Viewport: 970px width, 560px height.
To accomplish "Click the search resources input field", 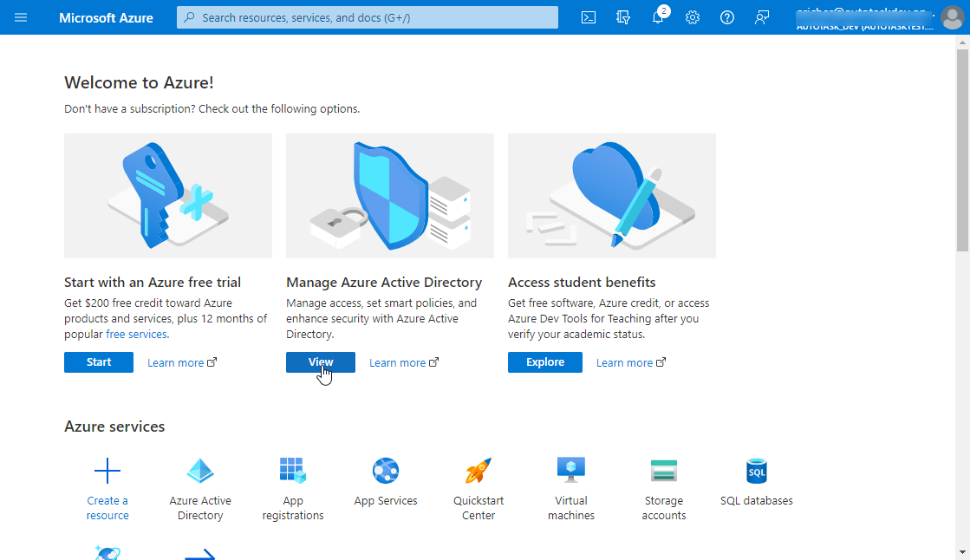I will pos(368,17).
